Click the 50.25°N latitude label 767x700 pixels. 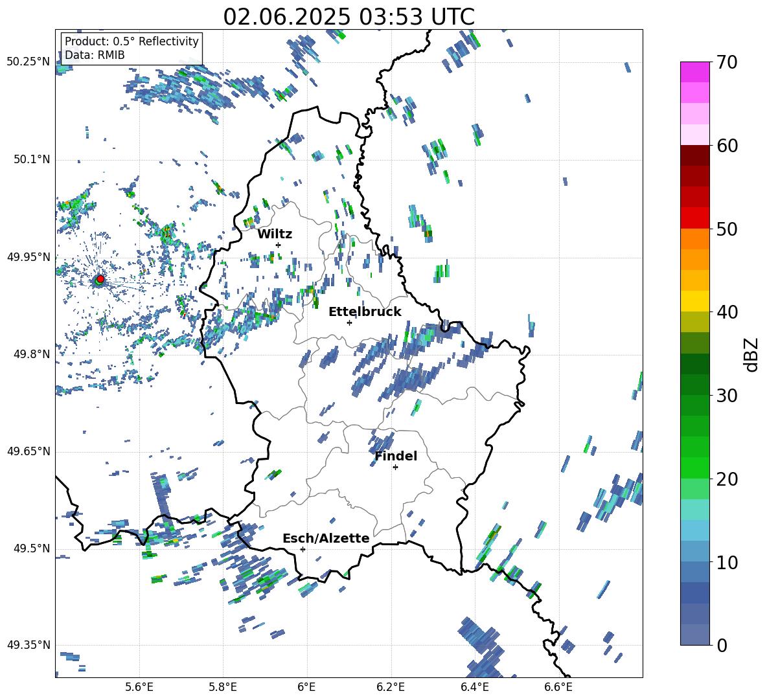[29, 62]
